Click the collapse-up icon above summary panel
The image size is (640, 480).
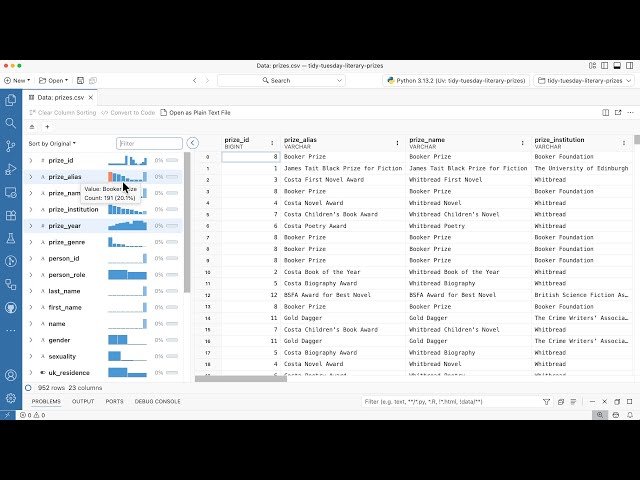coord(32,127)
